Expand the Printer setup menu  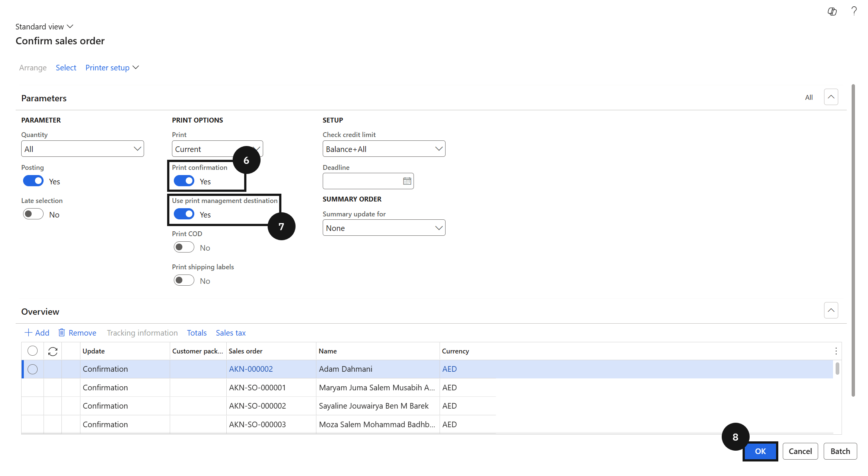pyautogui.click(x=112, y=67)
